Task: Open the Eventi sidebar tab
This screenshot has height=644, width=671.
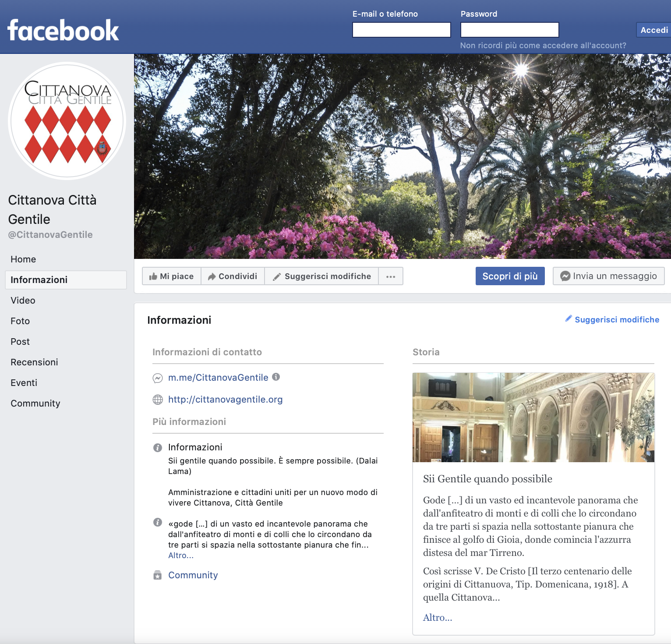Action: pos(24,383)
